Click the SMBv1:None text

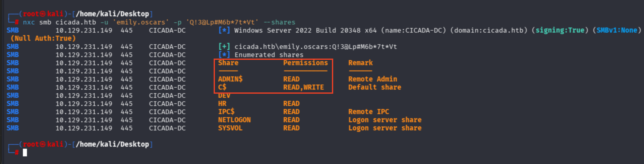click(617, 30)
